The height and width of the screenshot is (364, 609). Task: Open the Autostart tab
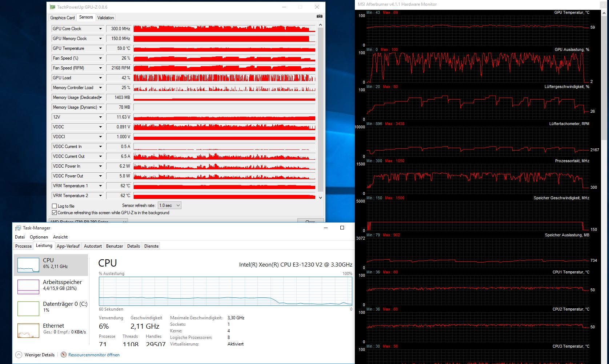(x=93, y=246)
